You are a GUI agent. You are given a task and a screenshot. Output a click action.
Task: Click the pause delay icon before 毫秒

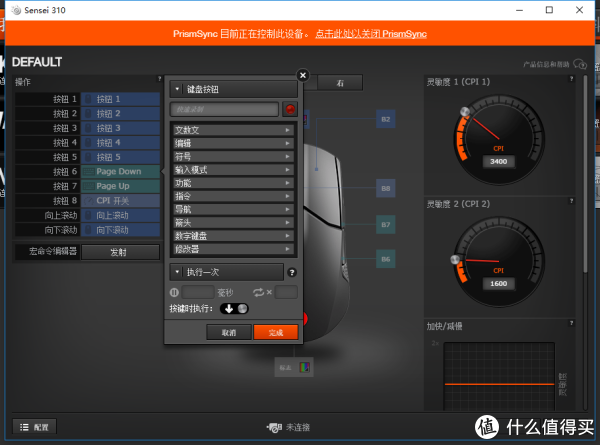[x=174, y=293]
